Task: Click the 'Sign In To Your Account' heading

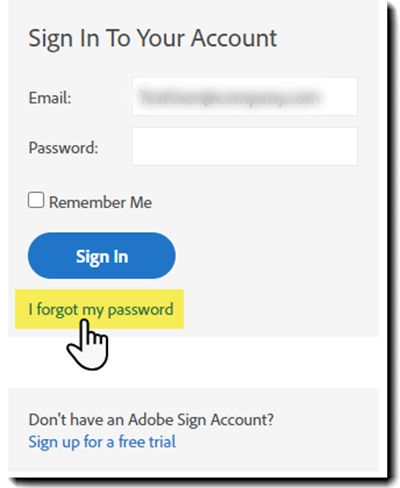Action: pyautogui.click(x=153, y=38)
